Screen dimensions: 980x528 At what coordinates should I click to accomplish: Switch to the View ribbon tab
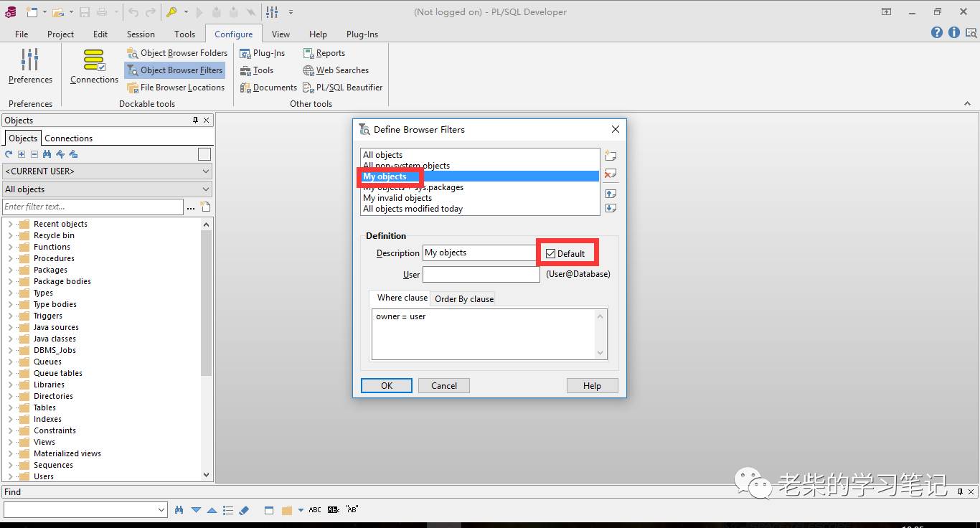(281, 34)
